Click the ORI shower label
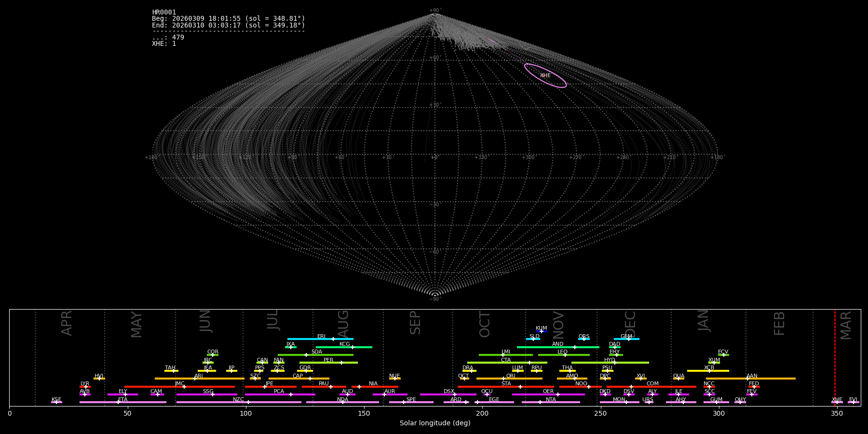Viewport: 868px width, 434px height. pos(511,376)
